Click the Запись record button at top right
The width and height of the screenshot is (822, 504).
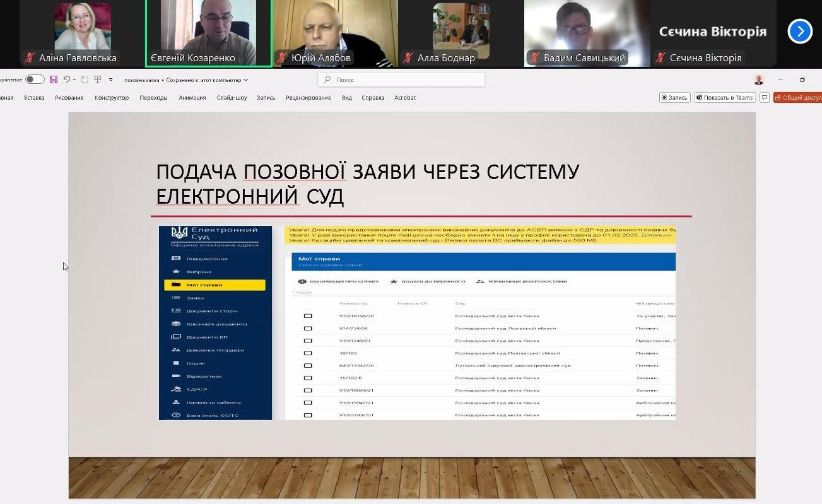(x=674, y=98)
